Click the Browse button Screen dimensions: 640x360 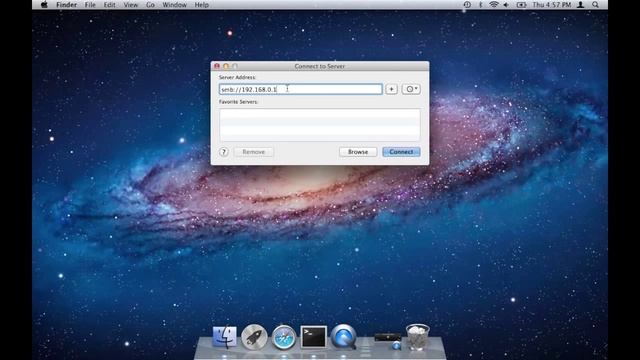point(358,152)
